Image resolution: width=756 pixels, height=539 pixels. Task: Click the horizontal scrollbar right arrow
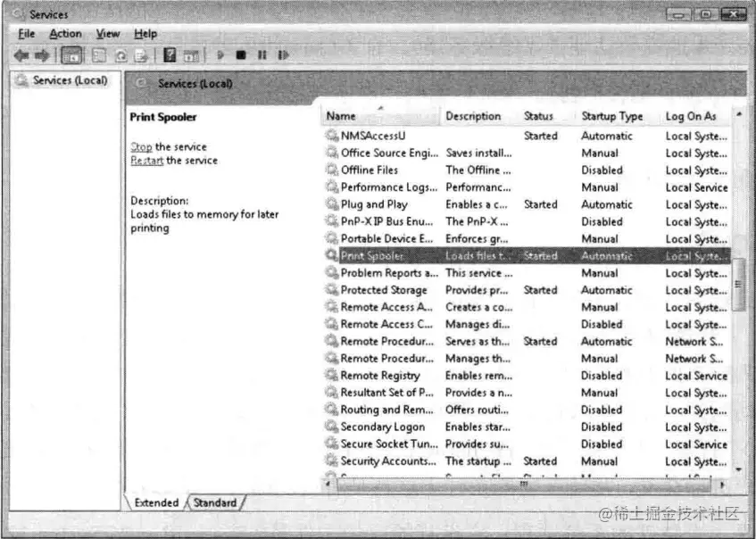coord(722,484)
